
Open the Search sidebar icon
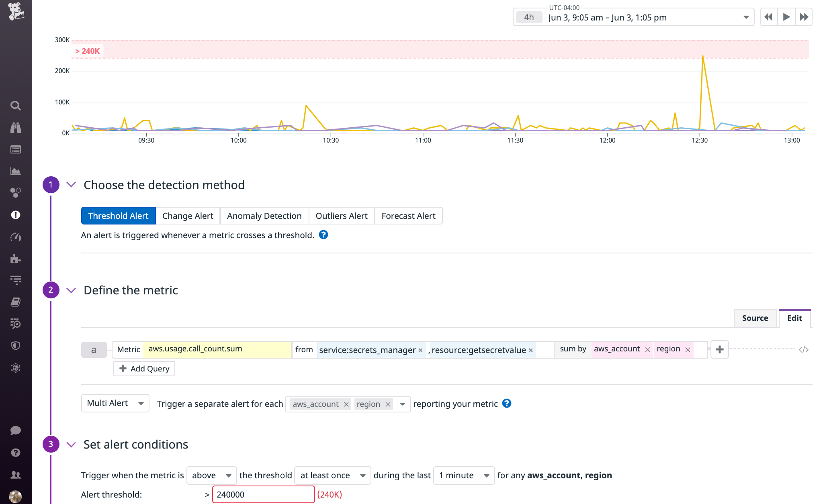(x=16, y=105)
